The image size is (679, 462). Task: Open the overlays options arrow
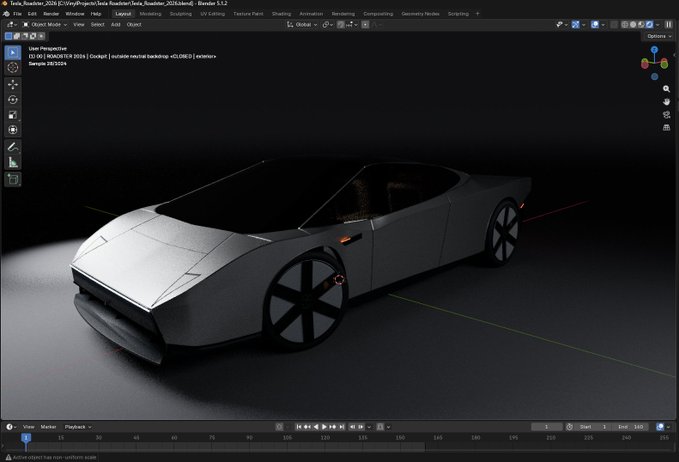(x=603, y=25)
